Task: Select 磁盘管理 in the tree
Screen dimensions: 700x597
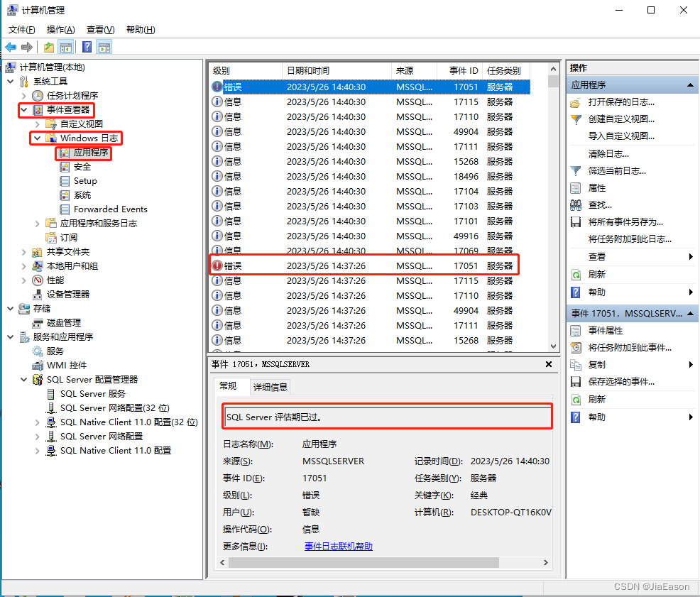Action: point(64,323)
